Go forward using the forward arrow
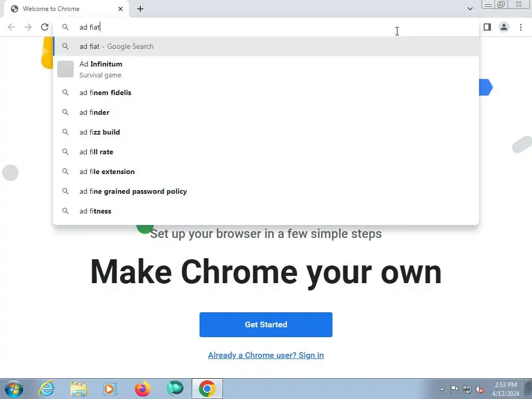 [28, 27]
